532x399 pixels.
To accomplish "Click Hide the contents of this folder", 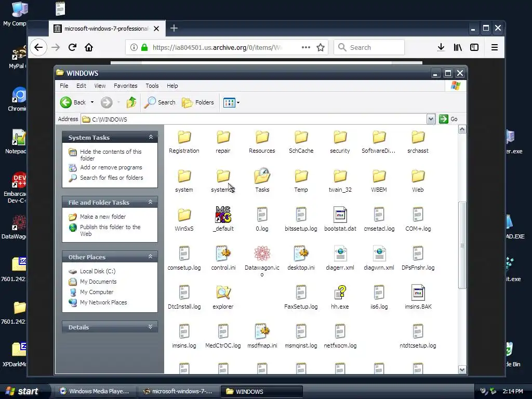I will 111,155.
